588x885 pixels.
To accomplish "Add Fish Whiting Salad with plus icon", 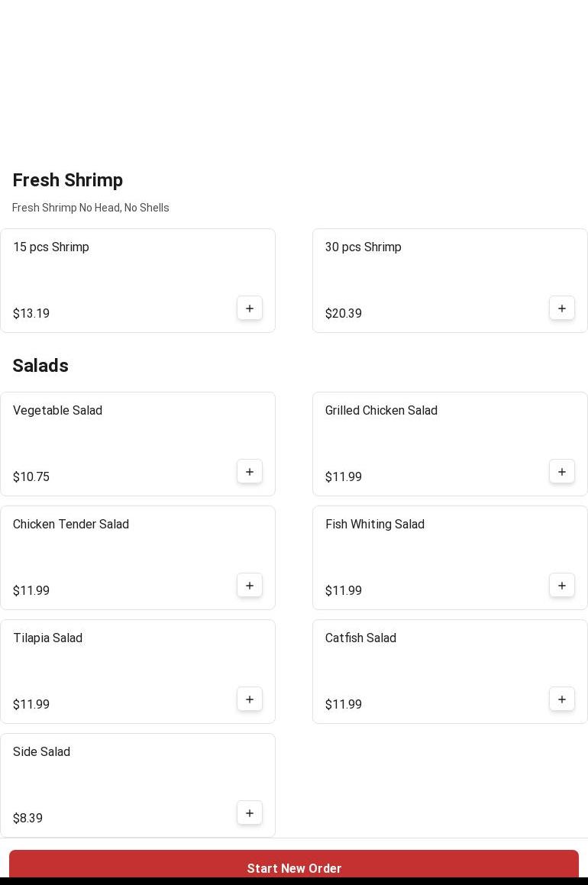I will [562, 586].
